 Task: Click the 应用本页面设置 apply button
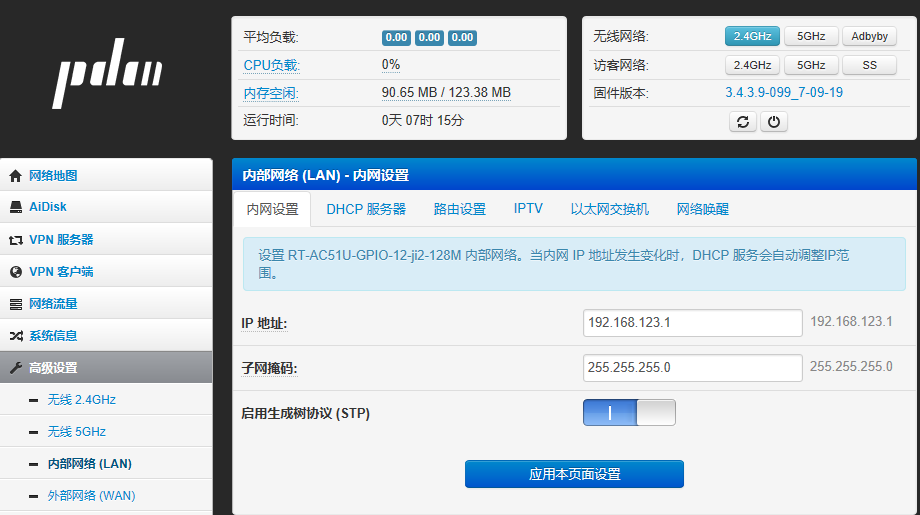(574, 474)
